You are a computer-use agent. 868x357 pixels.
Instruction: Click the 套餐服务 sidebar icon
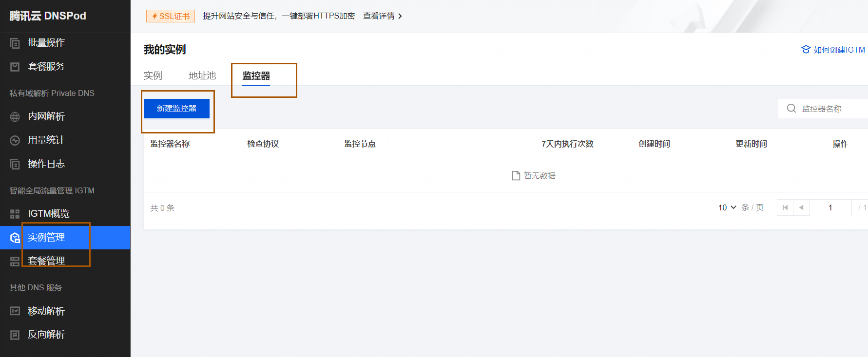point(15,67)
